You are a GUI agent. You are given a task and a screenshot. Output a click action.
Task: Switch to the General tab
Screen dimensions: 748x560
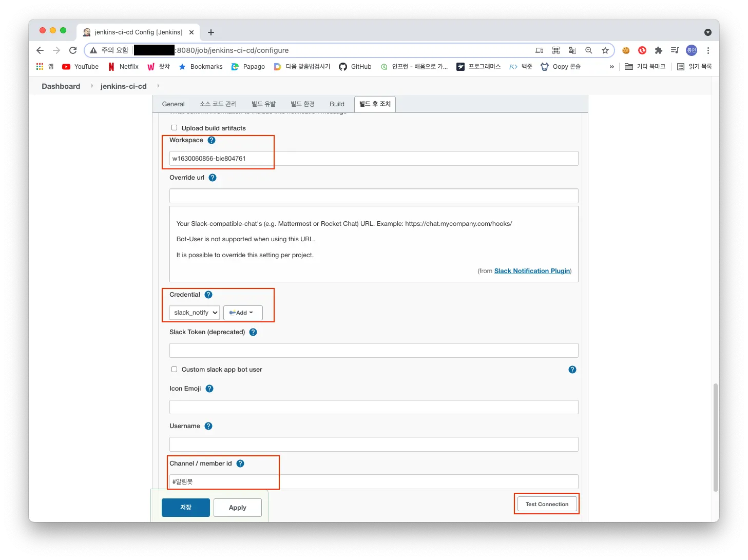coord(173,104)
